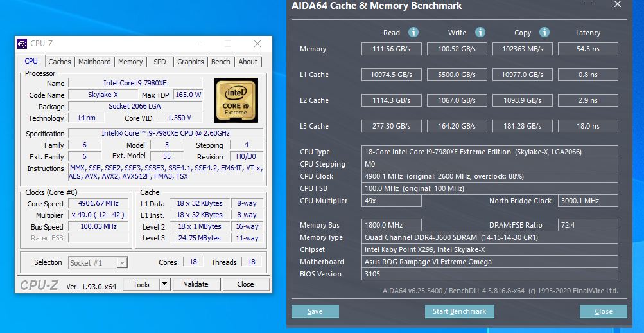Click the Intel Core i9 Extreme logo
This screenshot has width=644, height=333.
[236, 100]
